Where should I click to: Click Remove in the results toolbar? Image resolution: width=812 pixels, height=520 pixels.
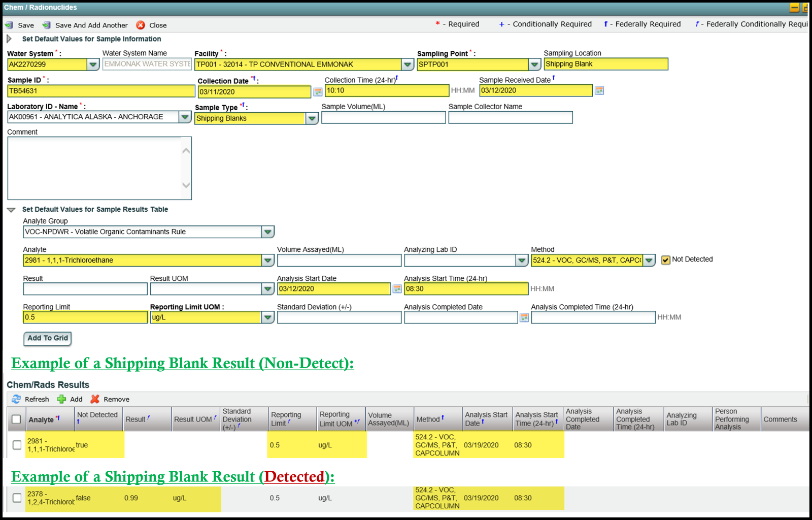pos(95,399)
